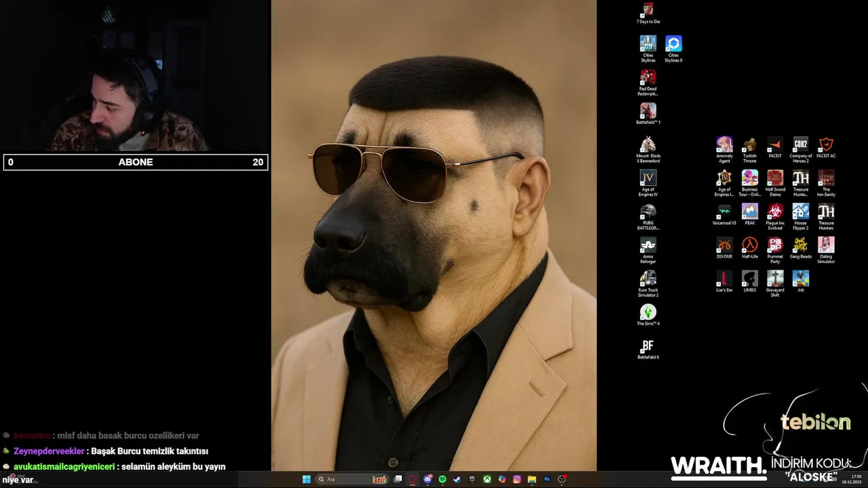Open Mount & Blade II Bannerlord icon
868x488 pixels.
click(648, 149)
